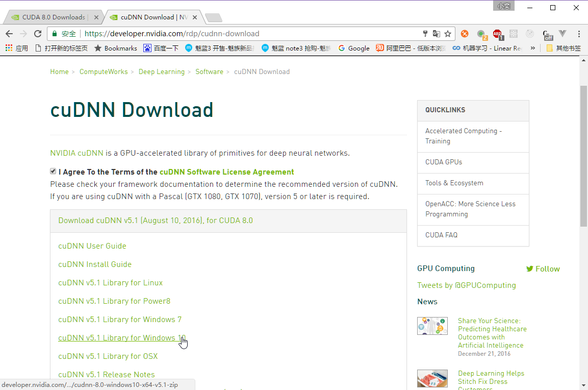The image size is (588, 390).
Task: Open Tweets by @GPUComputing
Action: coord(466,285)
